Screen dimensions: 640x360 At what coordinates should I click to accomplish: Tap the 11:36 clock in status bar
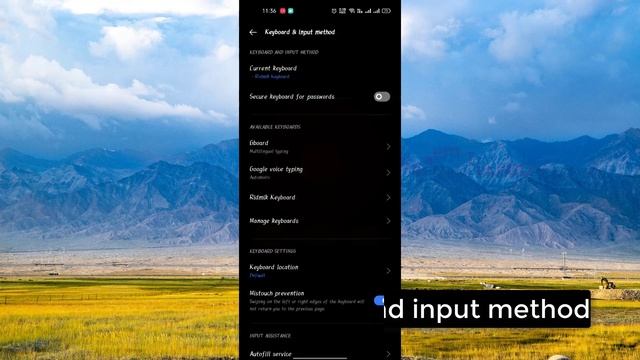[x=269, y=11]
